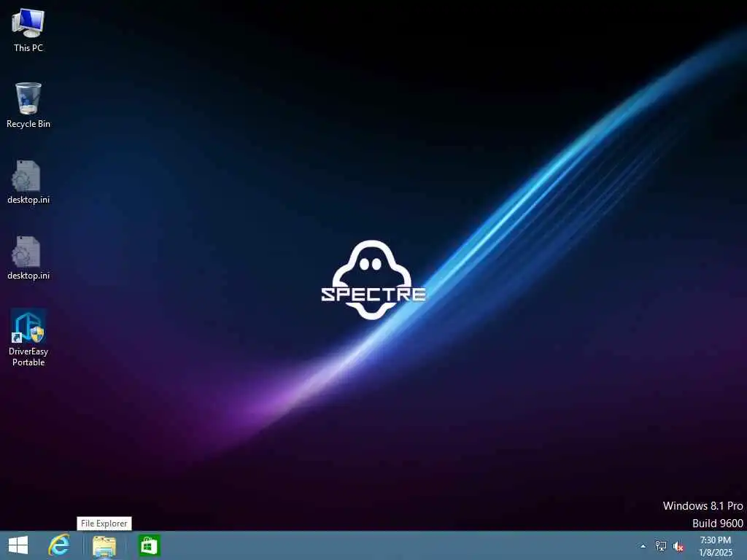Launch Internet Explorer from the taskbar
The height and width of the screenshot is (560, 747).
pos(59,545)
